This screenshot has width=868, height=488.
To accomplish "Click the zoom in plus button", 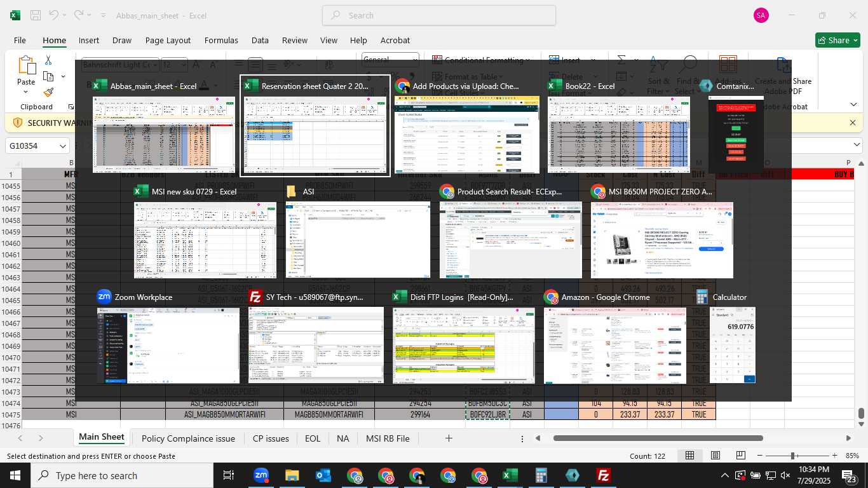I will click(834, 456).
